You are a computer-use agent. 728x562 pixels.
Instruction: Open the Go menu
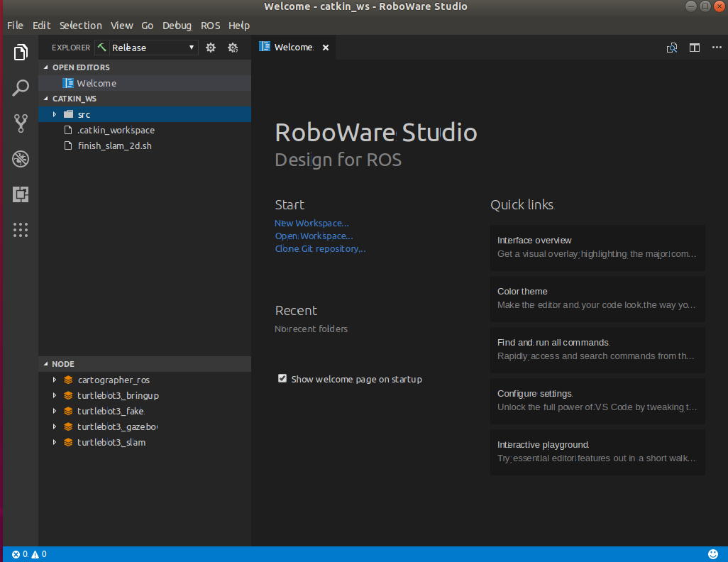(x=147, y=26)
